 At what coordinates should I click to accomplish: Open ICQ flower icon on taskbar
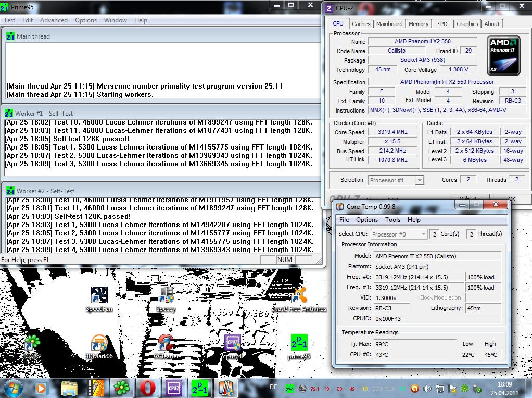click(x=121, y=388)
